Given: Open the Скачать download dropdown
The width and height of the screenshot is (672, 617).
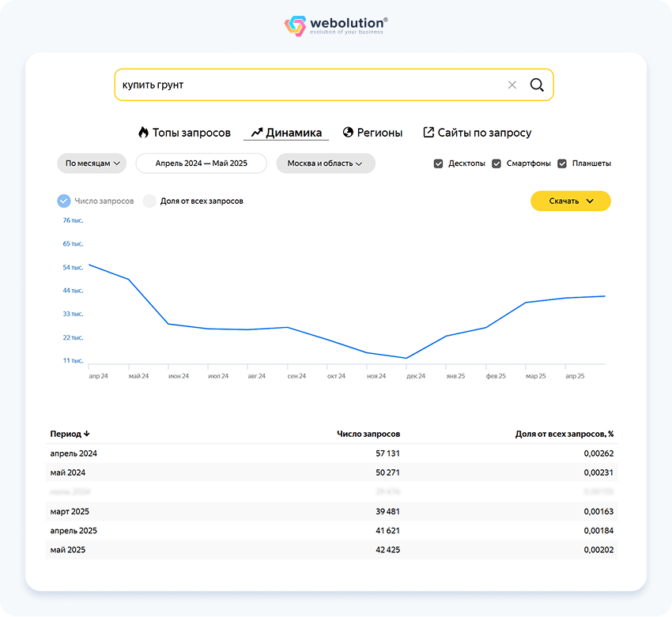Looking at the screenshot, I should [570, 201].
